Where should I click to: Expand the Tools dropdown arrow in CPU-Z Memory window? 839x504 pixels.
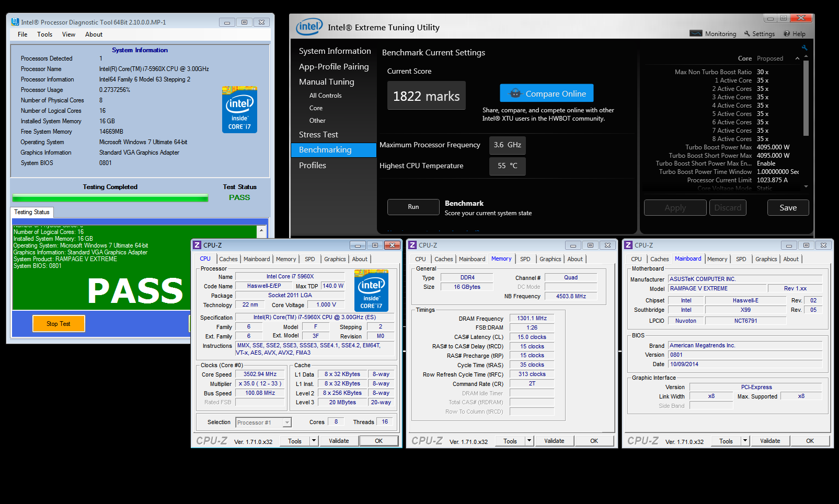point(529,441)
